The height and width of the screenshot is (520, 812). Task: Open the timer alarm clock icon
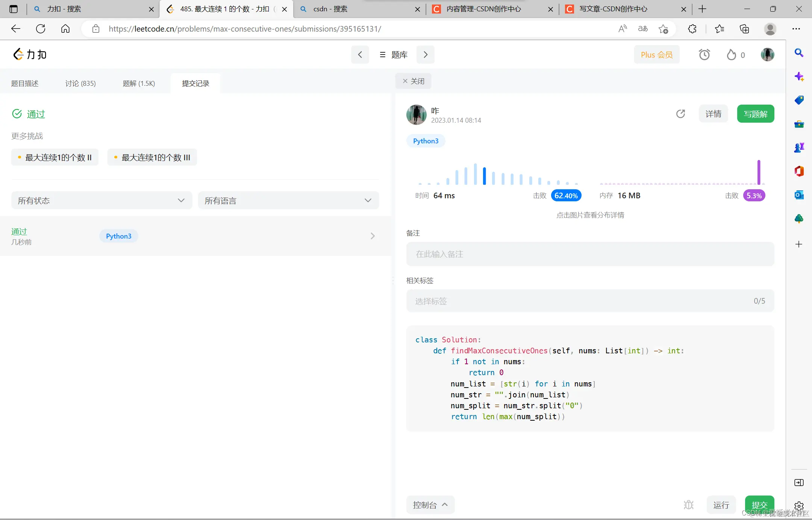coord(704,55)
